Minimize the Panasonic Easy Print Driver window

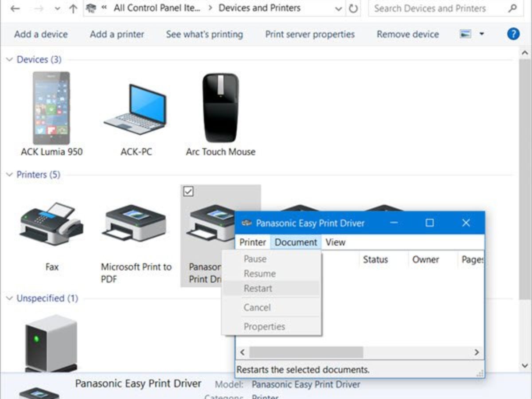[x=394, y=223]
